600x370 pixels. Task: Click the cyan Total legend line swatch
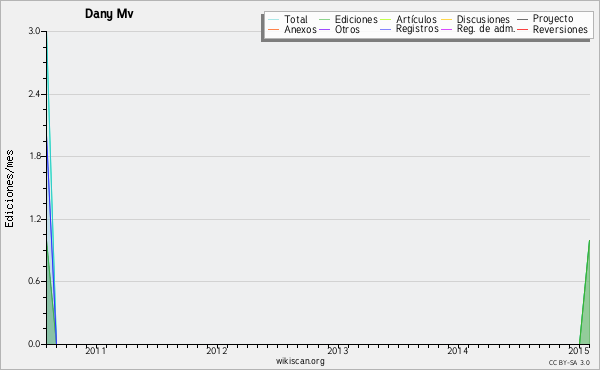(274, 20)
